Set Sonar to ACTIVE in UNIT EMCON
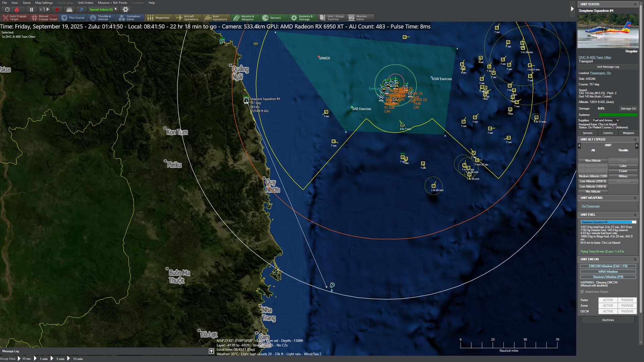The image size is (644, 362). click(x=607, y=306)
